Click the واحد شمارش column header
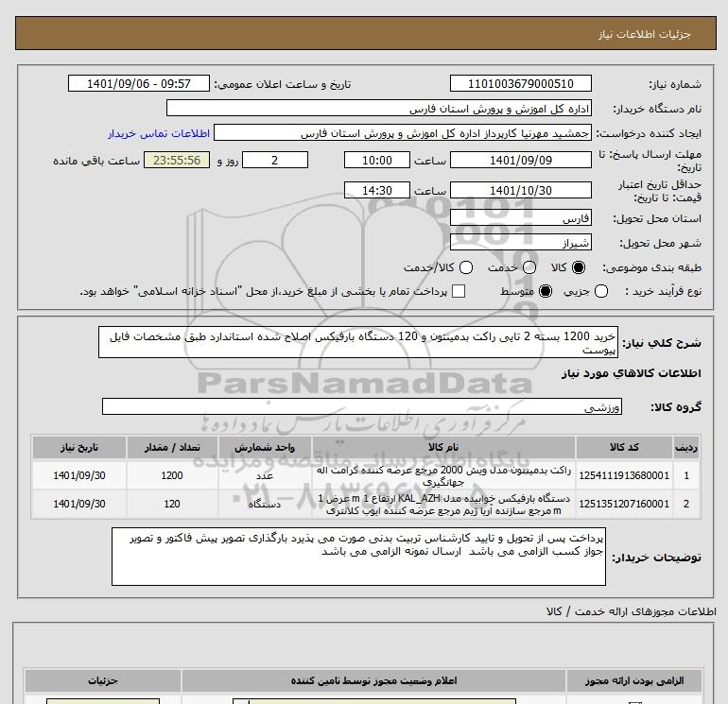 tap(265, 447)
